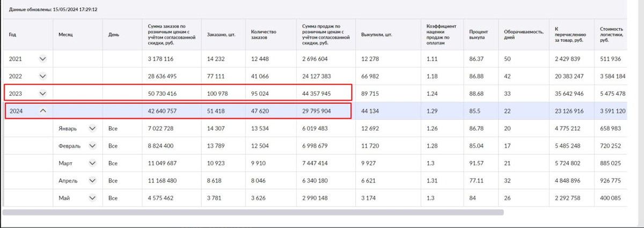Expand the 2022 year row
Screen dimensions: 644x228
pyautogui.click(x=43, y=76)
